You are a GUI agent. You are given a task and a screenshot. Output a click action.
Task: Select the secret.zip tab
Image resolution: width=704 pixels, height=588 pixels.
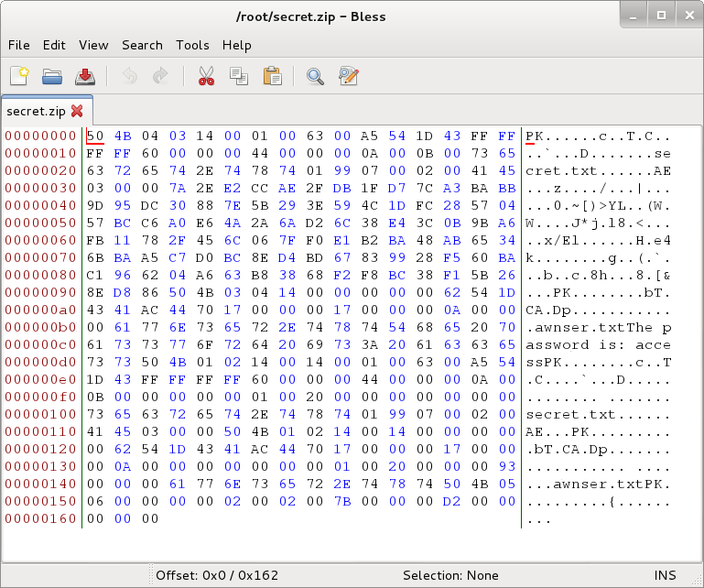click(x=47, y=111)
